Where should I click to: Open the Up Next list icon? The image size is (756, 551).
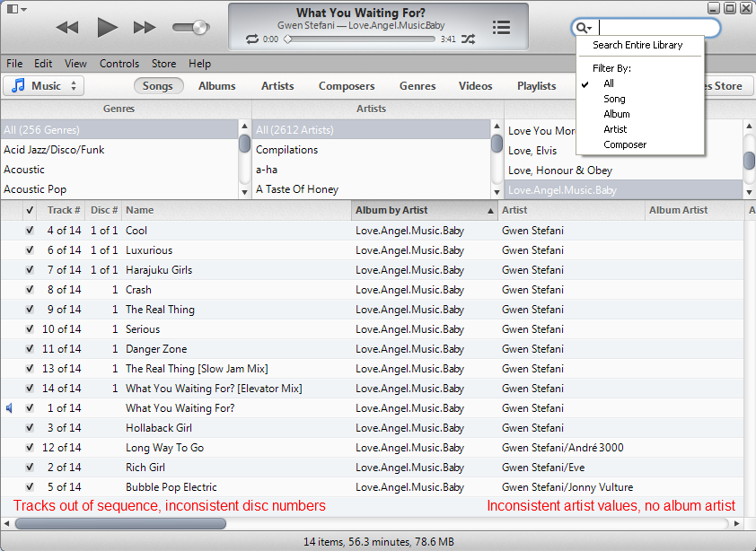coord(501,28)
